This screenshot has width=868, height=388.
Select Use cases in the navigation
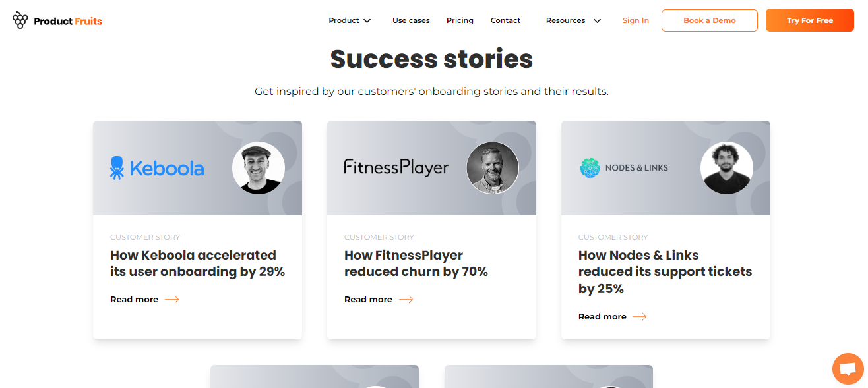411,20
